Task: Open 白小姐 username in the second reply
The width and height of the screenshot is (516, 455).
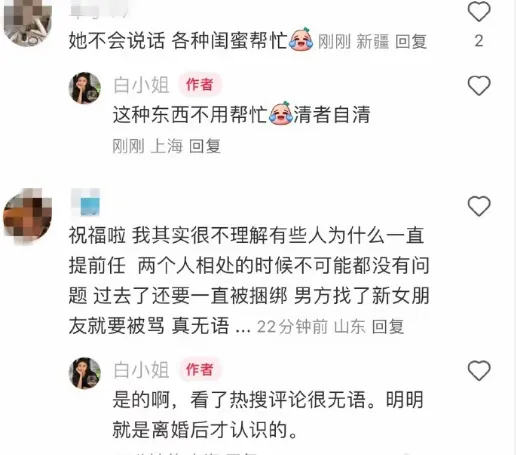Action: click(x=141, y=370)
